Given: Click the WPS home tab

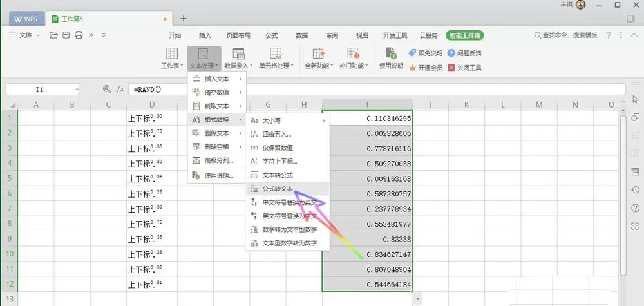Looking at the screenshot, I should [26, 19].
